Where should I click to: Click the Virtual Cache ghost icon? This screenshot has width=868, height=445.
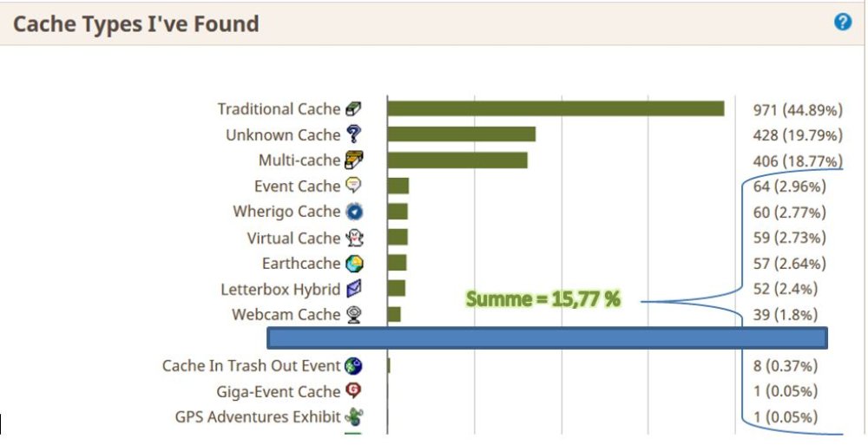coord(353,238)
